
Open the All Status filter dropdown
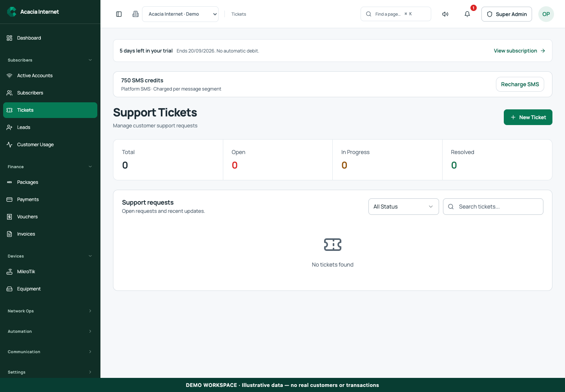point(403,207)
